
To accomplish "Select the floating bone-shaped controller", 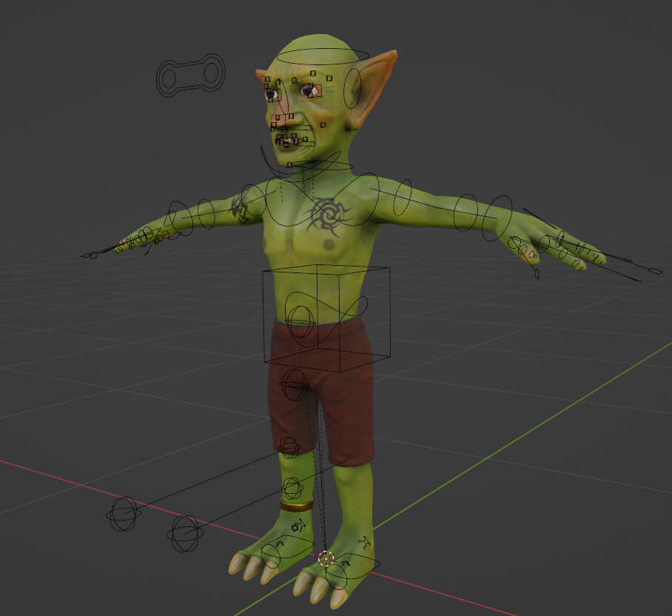I will click(191, 74).
